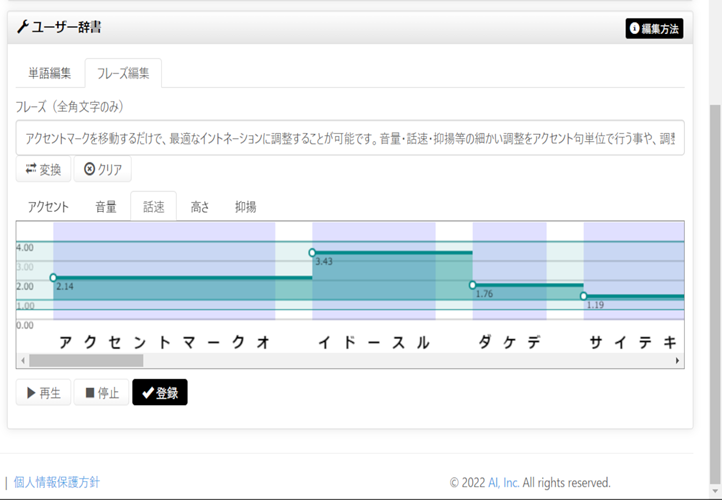The height and width of the screenshot is (500, 722).
Task: Play audio with the 再生 button
Action: point(43,392)
